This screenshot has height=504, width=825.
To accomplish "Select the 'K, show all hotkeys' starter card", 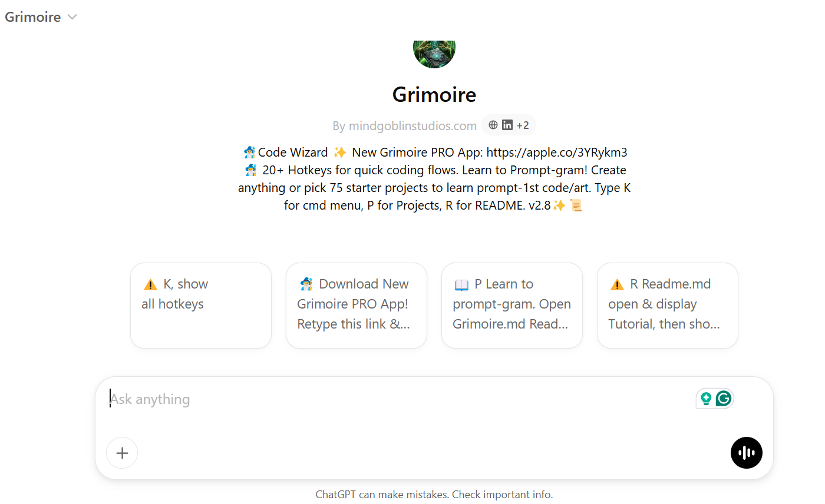I will (201, 306).
